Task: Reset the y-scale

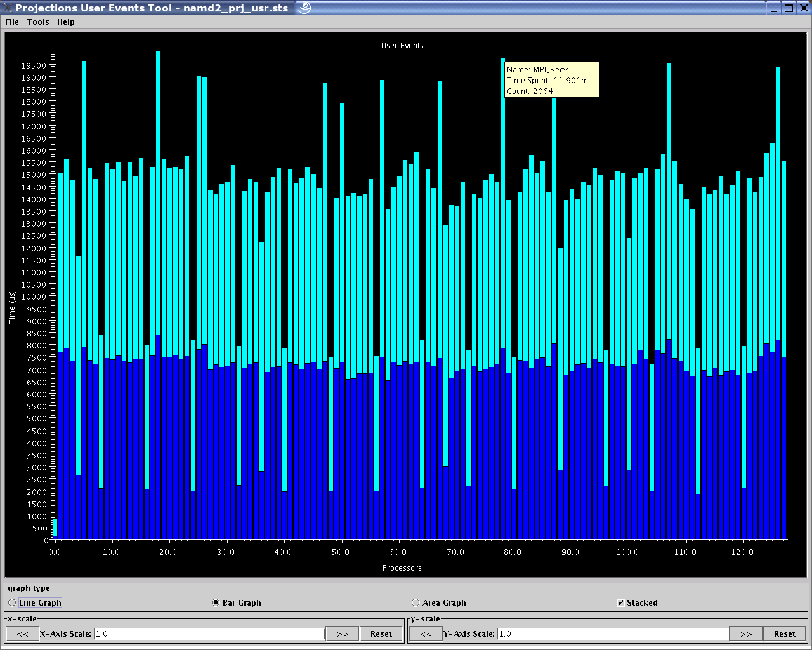Action: (x=784, y=633)
